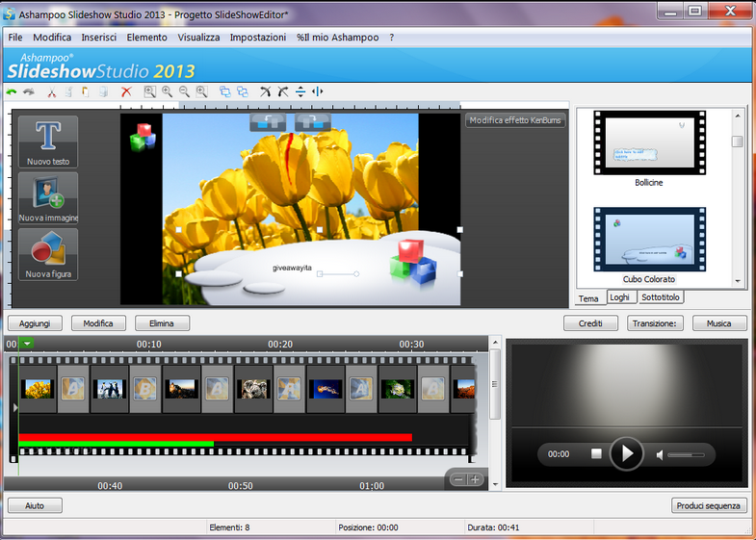Rotate preview image counterclockwise button

coord(268,122)
